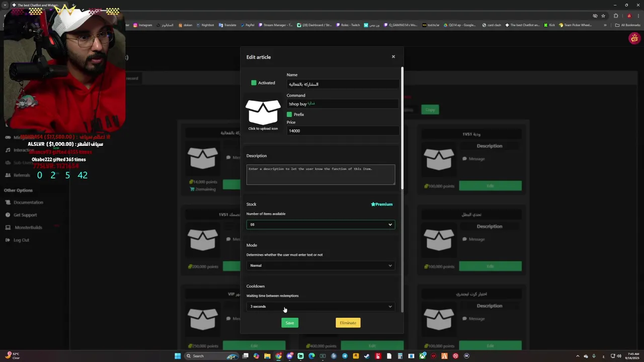The height and width of the screenshot is (362, 644).
Task: Open the Translate bookmark
Action: point(227,25)
